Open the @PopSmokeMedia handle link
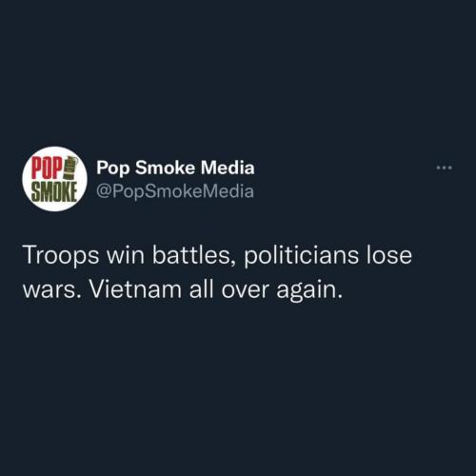This screenshot has width=476, height=476. (x=175, y=191)
